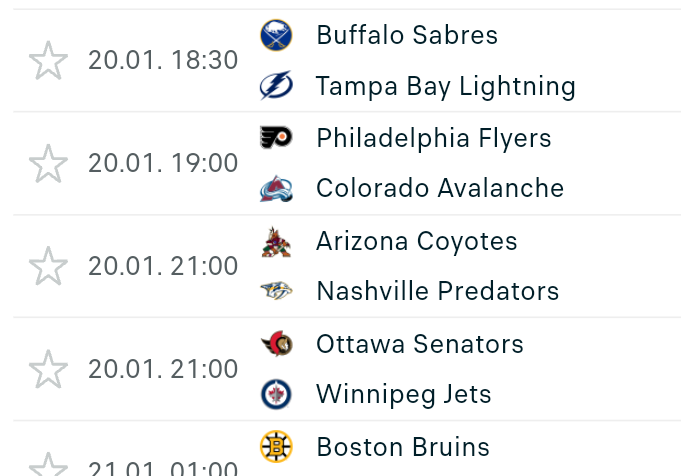Click the Tampa Bay Lightning logo

[276, 86]
